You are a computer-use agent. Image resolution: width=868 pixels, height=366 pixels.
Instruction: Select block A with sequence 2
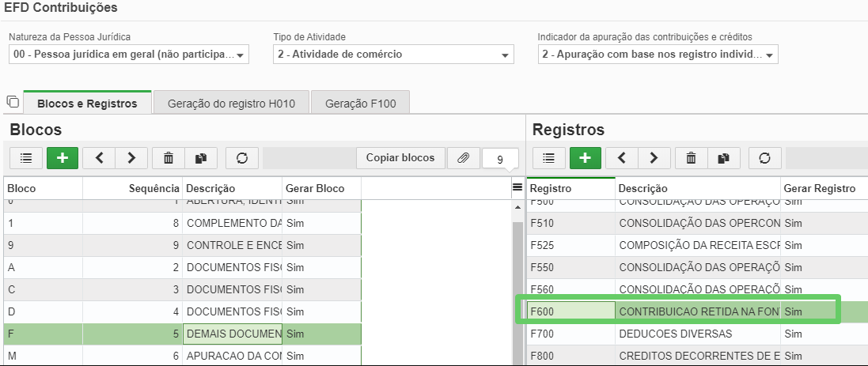pyautogui.click(x=182, y=268)
